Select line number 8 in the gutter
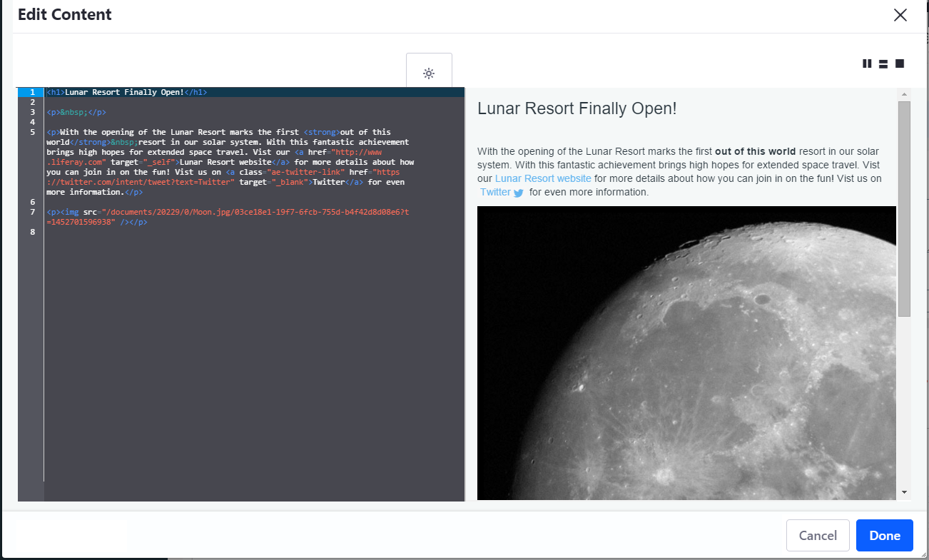This screenshot has width=929, height=560. 32,232
